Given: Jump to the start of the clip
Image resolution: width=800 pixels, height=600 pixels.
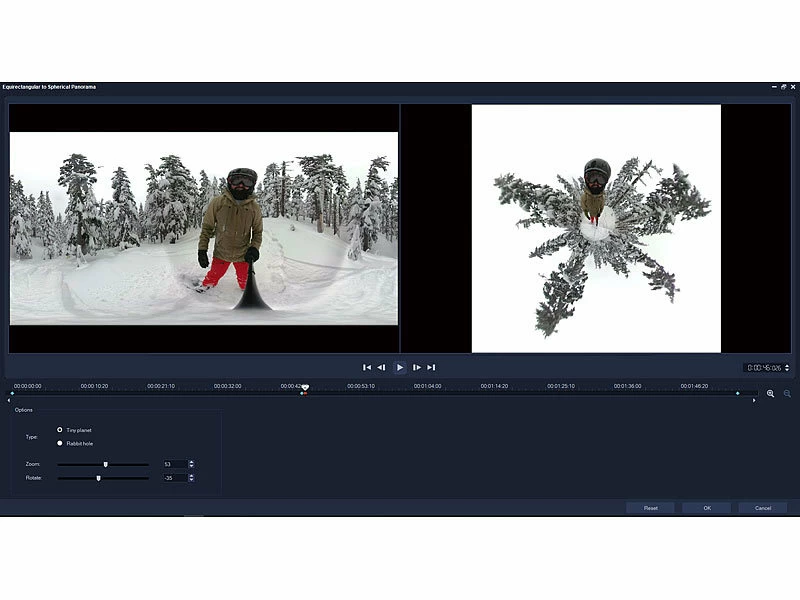Looking at the screenshot, I should (x=367, y=368).
